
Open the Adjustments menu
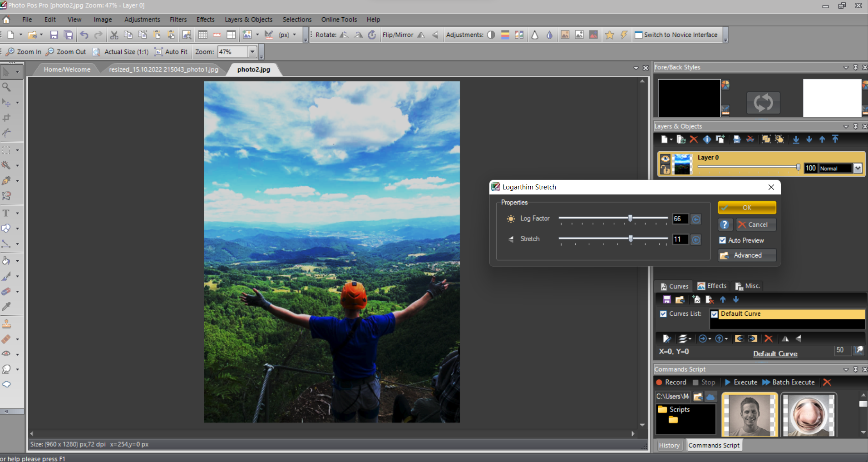[142, 20]
